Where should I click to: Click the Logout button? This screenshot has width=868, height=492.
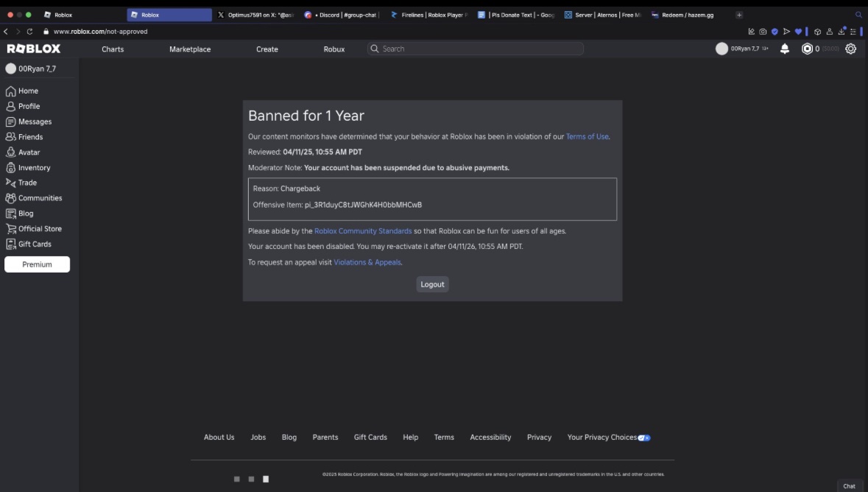(432, 284)
